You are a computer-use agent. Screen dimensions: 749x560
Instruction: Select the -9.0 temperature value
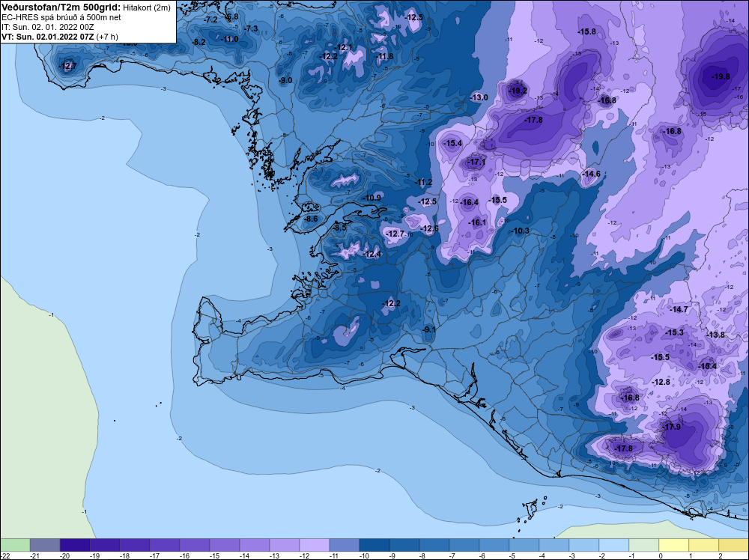pos(285,80)
